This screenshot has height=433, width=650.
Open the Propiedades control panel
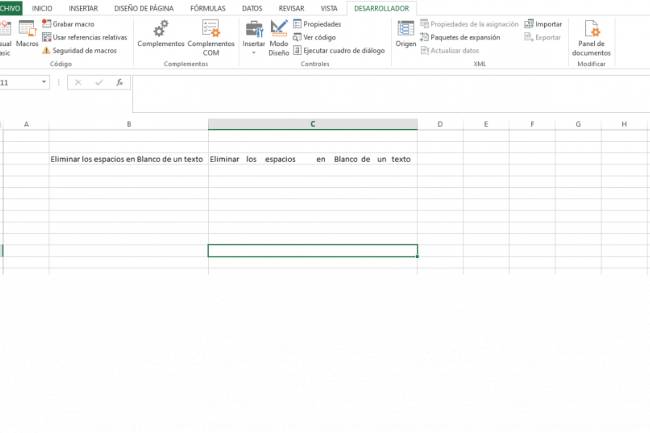[x=321, y=24]
